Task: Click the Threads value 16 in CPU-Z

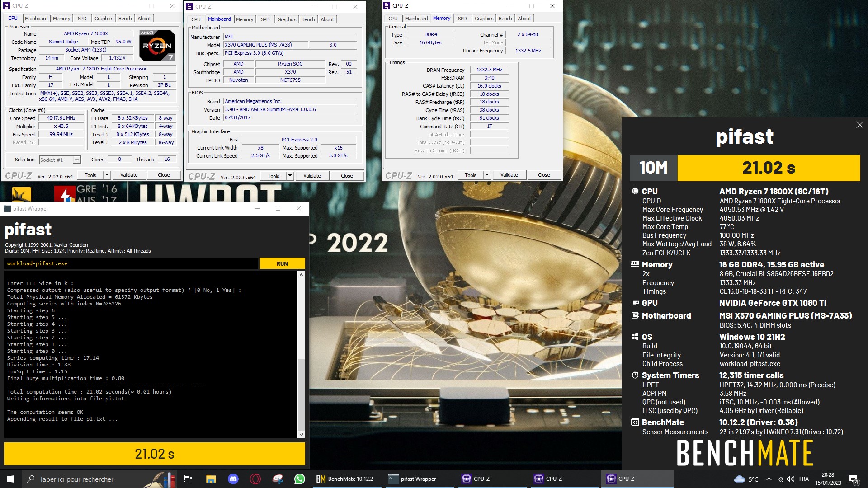Action: [167, 160]
